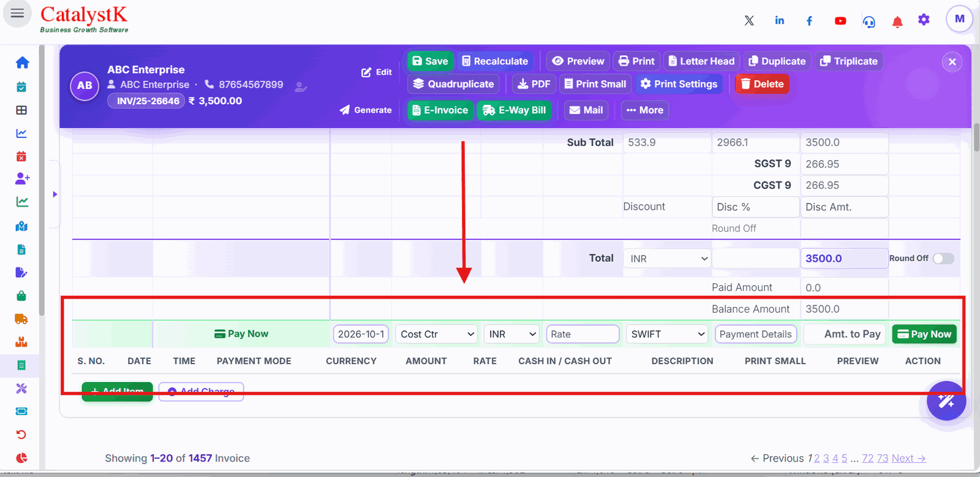Image resolution: width=980 pixels, height=477 pixels.
Task: Delete this invoice
Action: click(x=763, y=84)
